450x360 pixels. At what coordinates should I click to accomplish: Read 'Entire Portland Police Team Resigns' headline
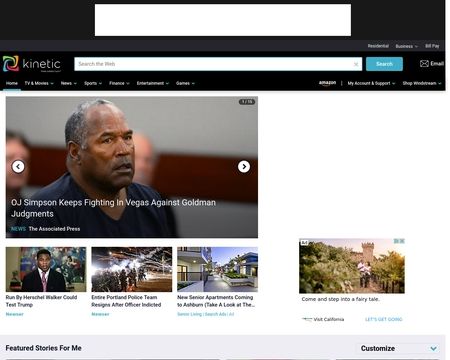point(126,301)
